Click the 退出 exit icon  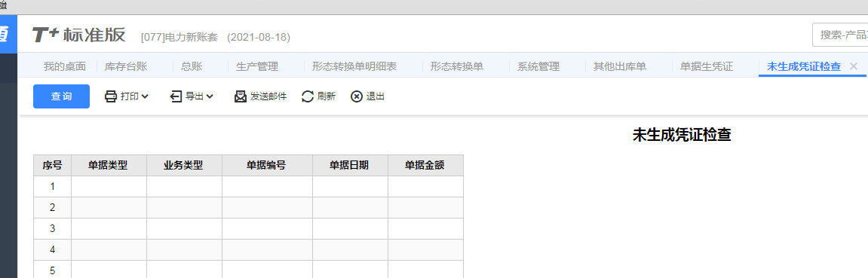[x=357, y=96]
